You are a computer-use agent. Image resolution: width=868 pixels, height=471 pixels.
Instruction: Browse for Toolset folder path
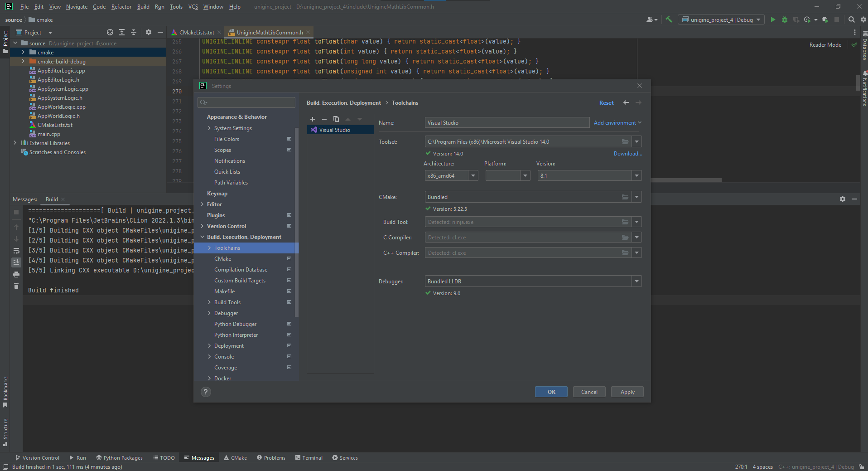(625, 142)
